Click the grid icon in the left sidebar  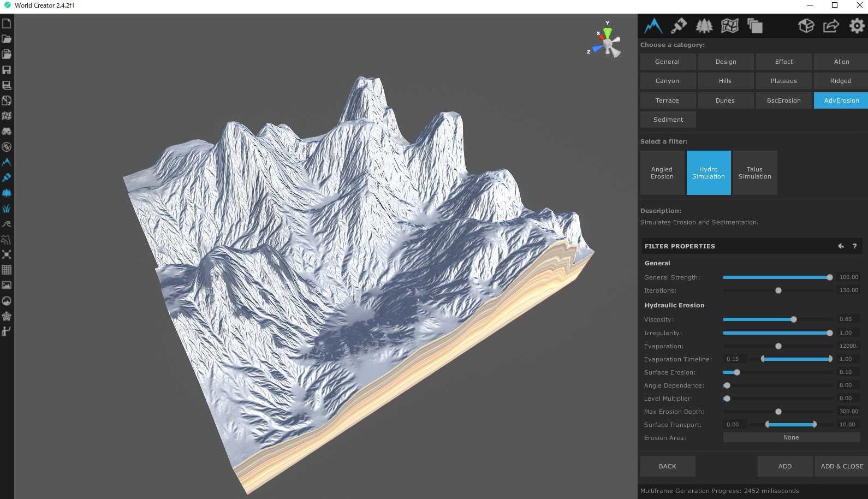coord(7,270)
